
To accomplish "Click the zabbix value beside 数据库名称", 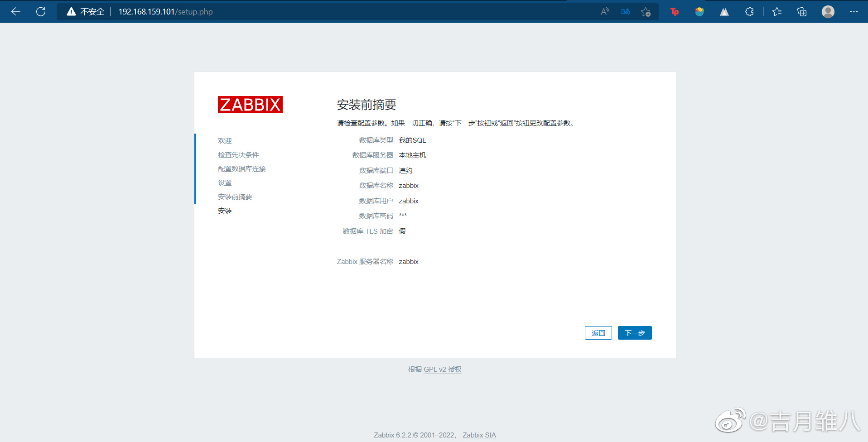I will (x=409, y=186).
